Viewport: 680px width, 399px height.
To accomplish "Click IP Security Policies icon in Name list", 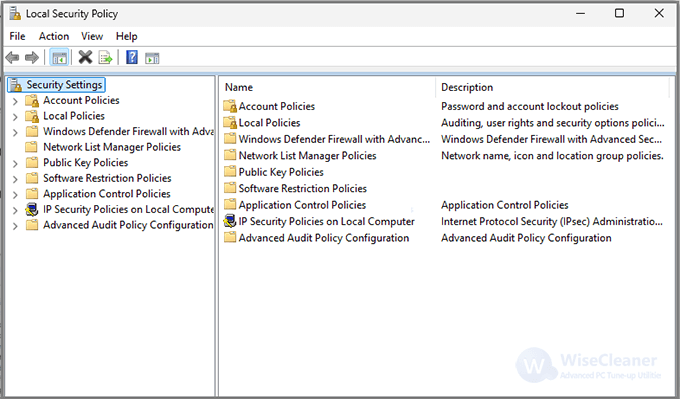I will pos(230,221).
